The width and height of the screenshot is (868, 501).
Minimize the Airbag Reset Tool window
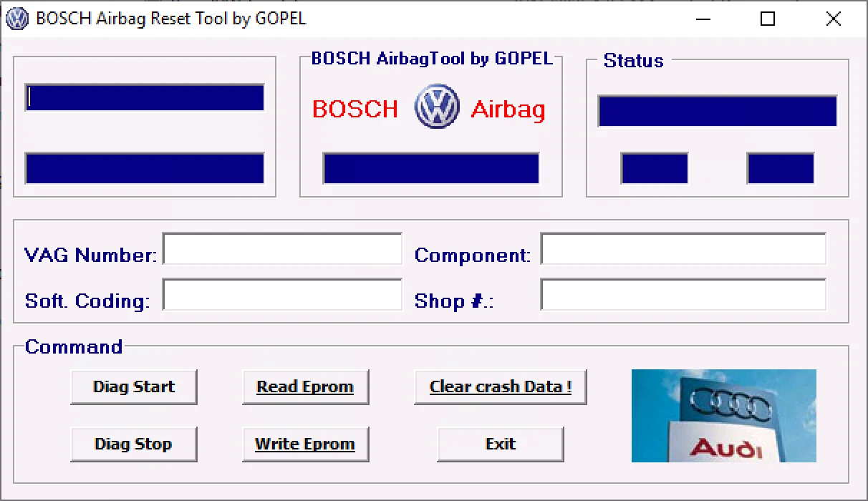(x=703, y=19)
